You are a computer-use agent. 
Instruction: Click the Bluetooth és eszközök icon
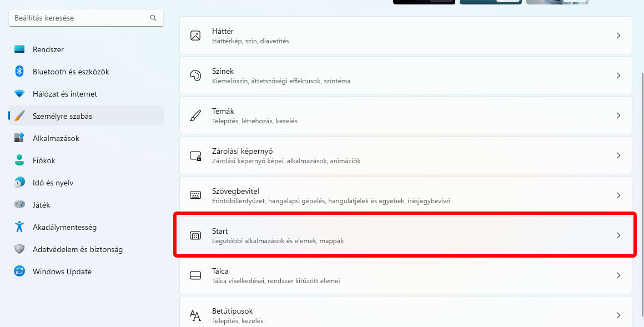tap(19, 72)
